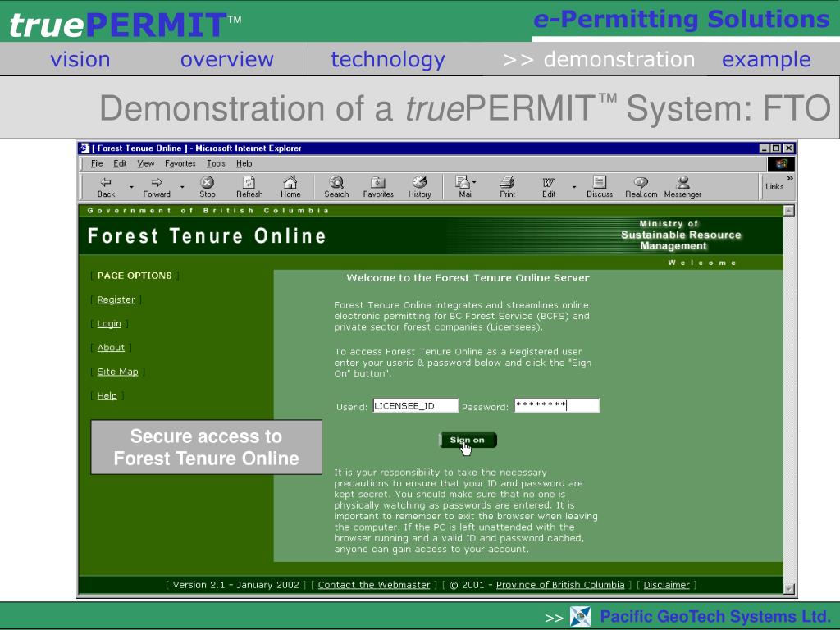This screenshot has height=630, width=840.
Task: Expand the Links bar chevron
Action: click(790, 178)
